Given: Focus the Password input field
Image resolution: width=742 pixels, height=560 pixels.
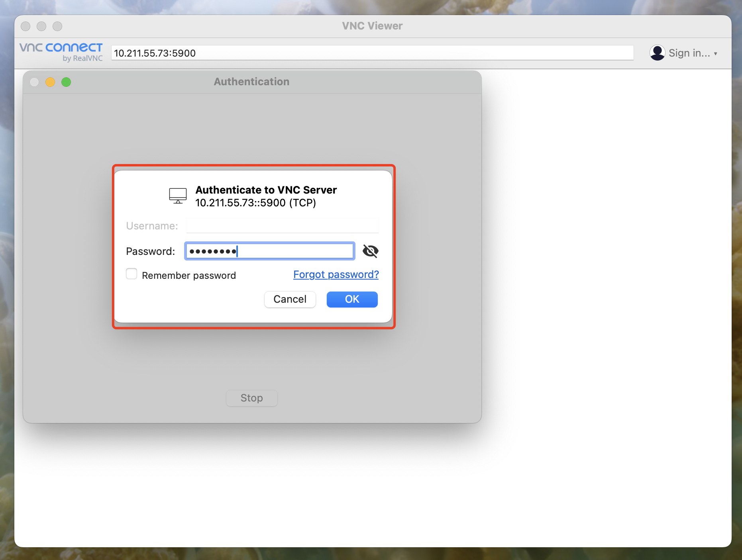Looking at the screenshot, I should click(x=270, y=251).
